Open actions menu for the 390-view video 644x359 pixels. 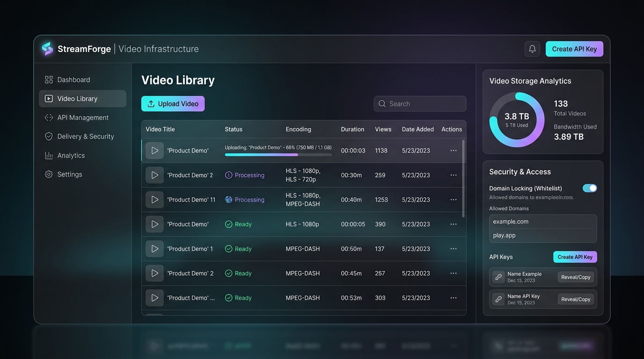click(454, 224)
